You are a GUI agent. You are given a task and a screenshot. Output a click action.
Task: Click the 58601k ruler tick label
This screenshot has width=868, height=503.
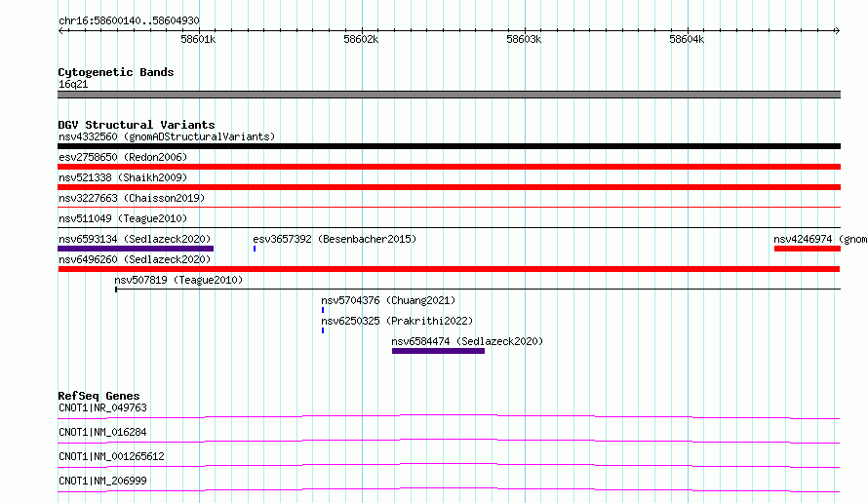click(198, 39)
